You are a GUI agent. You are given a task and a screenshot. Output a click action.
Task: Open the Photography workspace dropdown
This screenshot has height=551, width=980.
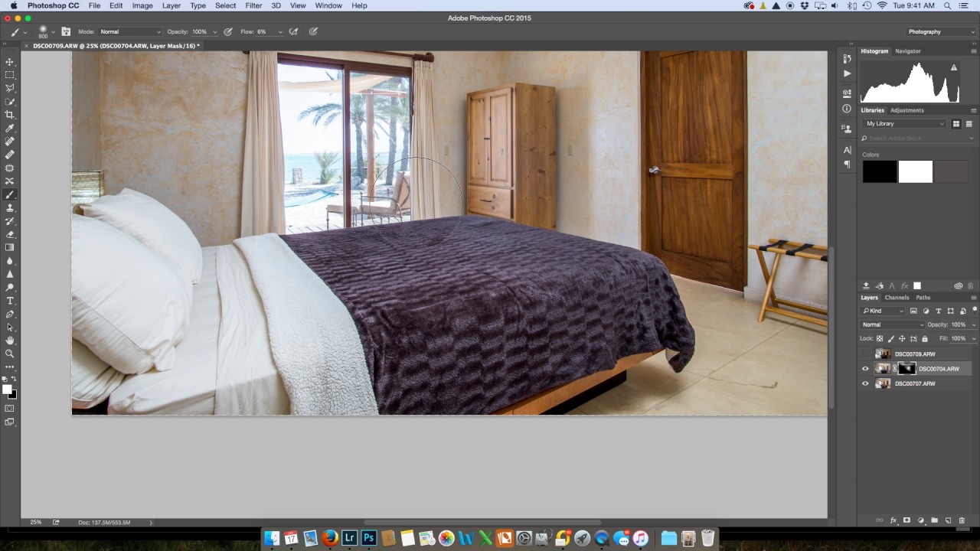pyautogui.click(x=939, y=32)
